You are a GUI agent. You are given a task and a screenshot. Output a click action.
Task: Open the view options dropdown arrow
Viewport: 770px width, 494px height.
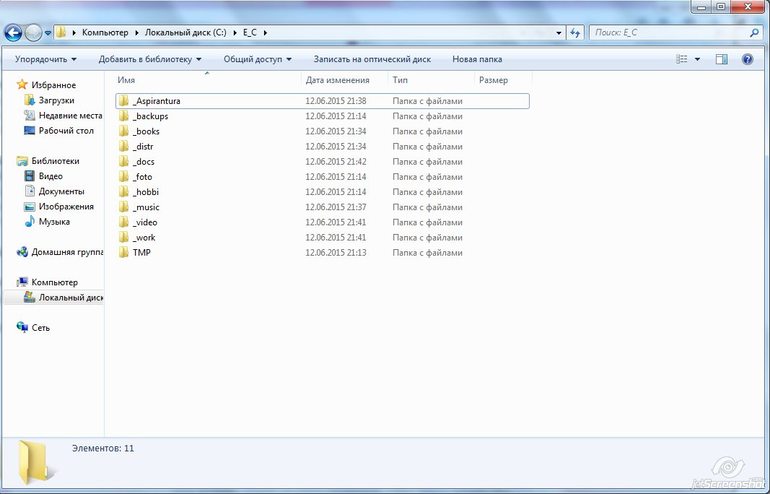coord(697,59)
